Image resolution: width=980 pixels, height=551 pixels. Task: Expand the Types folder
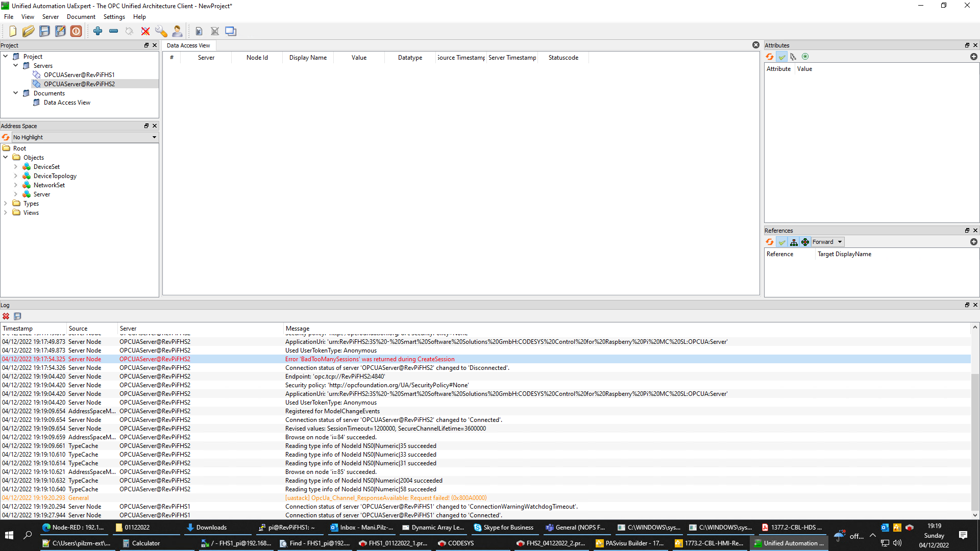coord(6,204)
